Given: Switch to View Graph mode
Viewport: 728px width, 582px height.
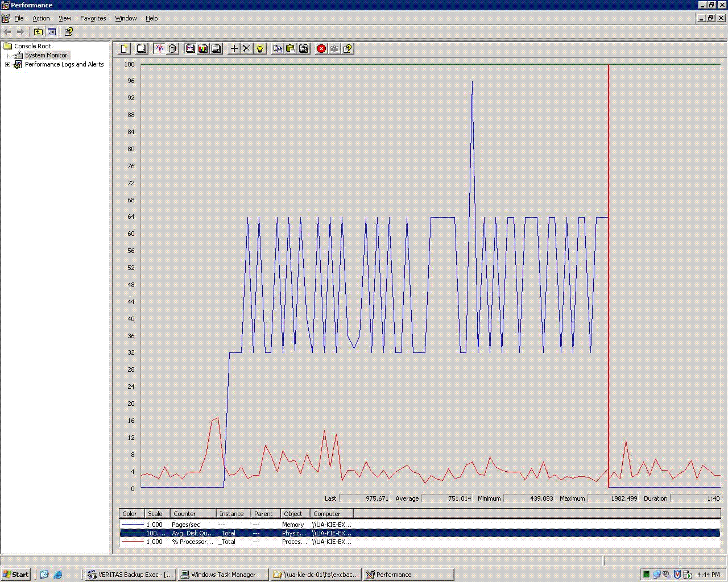Looking at the screenshot, I should 191,49.
